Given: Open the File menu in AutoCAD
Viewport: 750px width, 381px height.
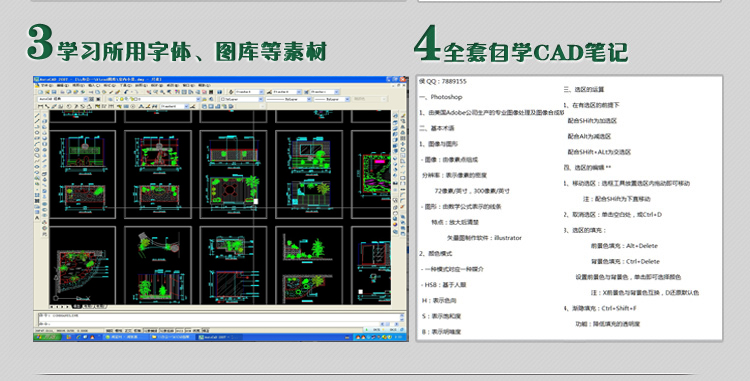Looking at the screenshot, I should click(x=47, y=86).
